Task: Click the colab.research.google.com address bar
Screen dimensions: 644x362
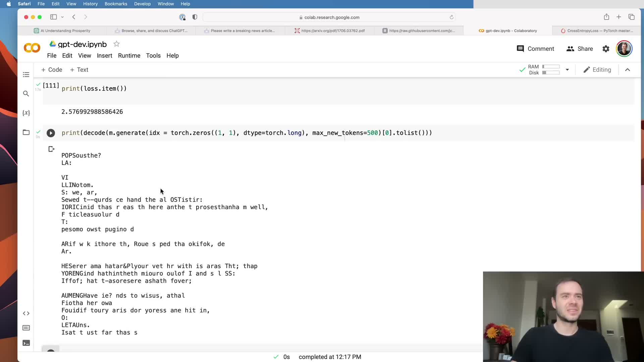Action: pos(329,17)
